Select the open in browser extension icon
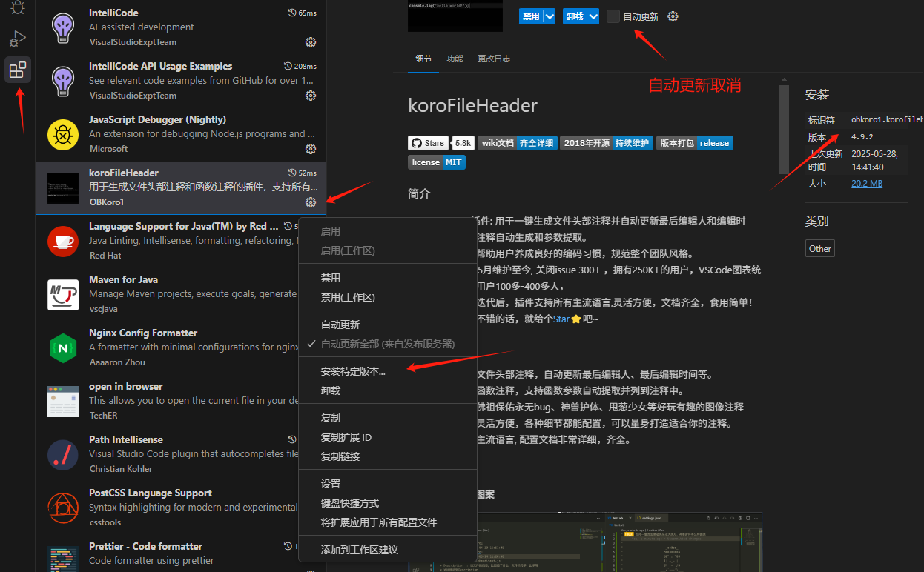Screen dimensions: 924x572 pos(63,402)
